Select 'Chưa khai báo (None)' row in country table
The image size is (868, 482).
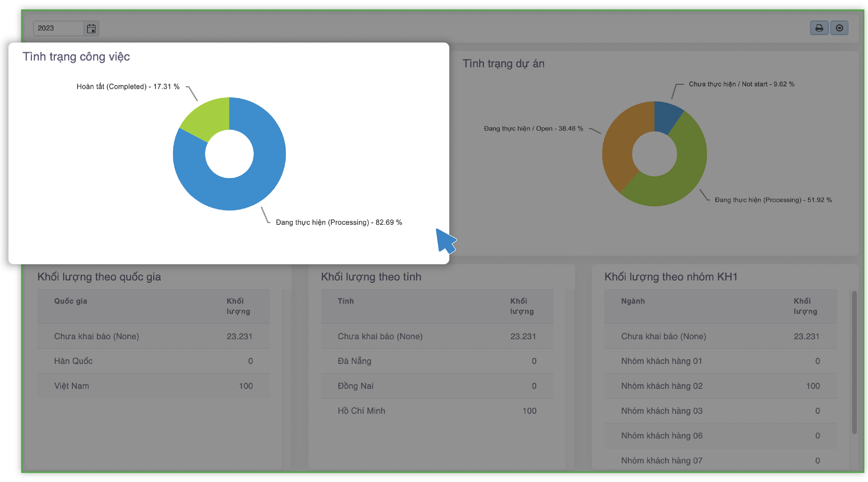coord(154,336)
